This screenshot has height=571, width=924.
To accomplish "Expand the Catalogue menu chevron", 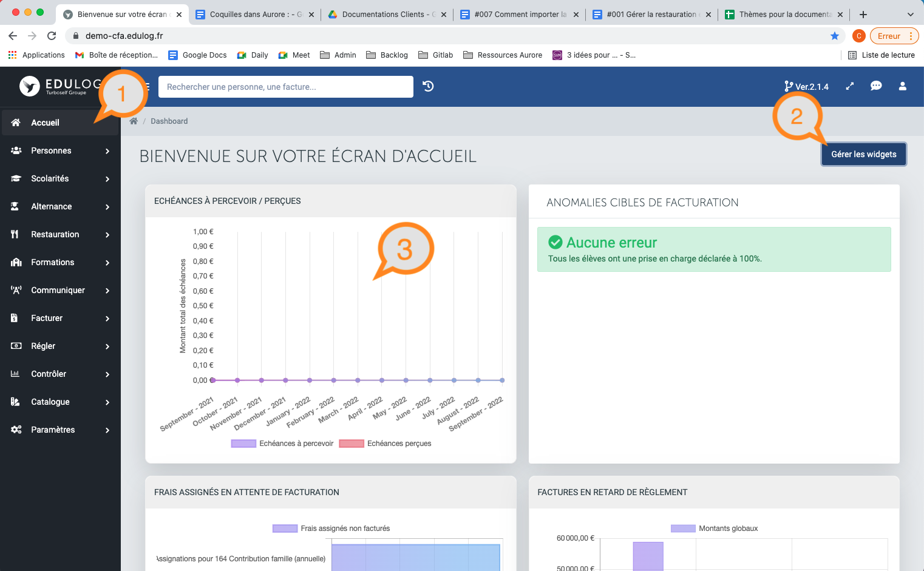I will [x=107, y=402].
